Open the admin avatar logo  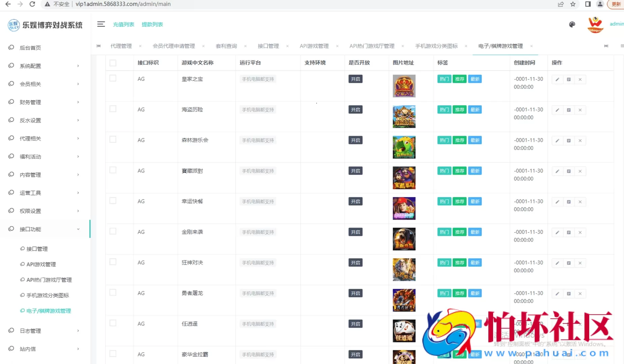(595, 25)
